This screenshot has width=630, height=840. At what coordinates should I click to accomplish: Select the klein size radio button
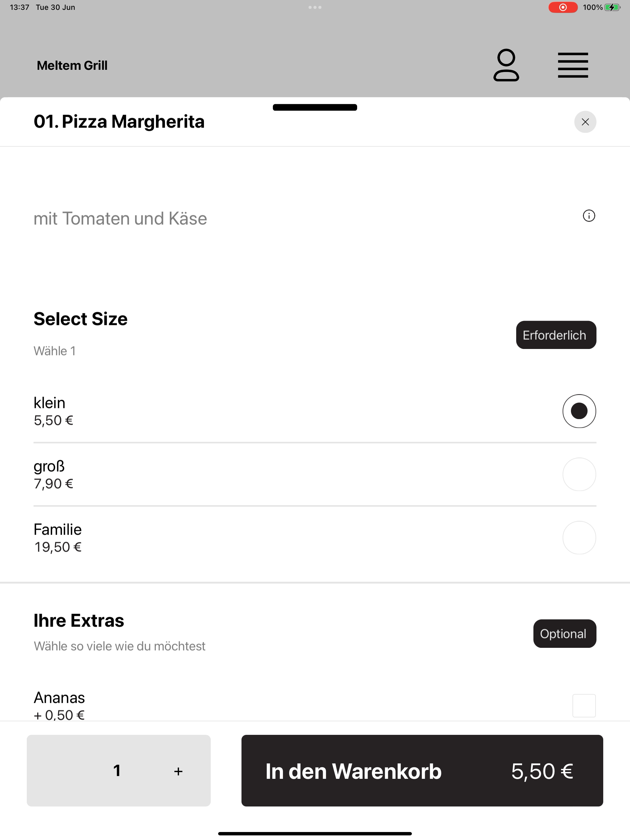pyautogui.click(x=579, y=411)
